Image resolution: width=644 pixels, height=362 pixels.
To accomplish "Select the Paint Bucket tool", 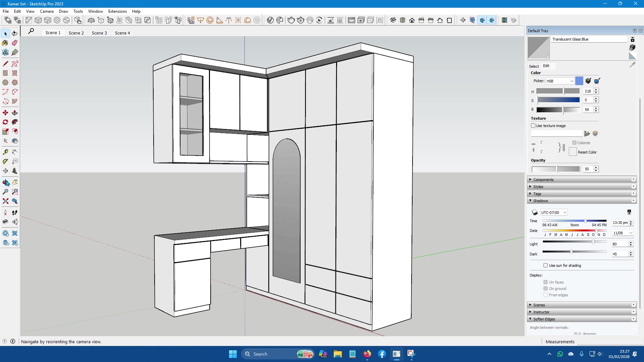I will (x=5, y=43).
